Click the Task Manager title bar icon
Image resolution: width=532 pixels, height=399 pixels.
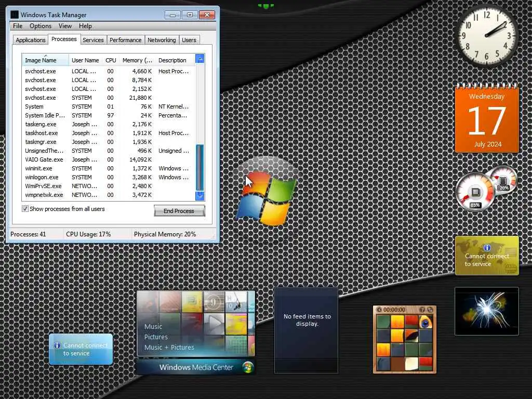(x=14, y=15)
